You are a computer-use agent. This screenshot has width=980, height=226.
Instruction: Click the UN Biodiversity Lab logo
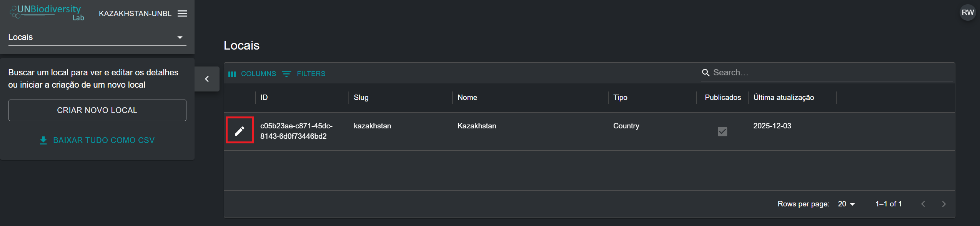(47, 13)
